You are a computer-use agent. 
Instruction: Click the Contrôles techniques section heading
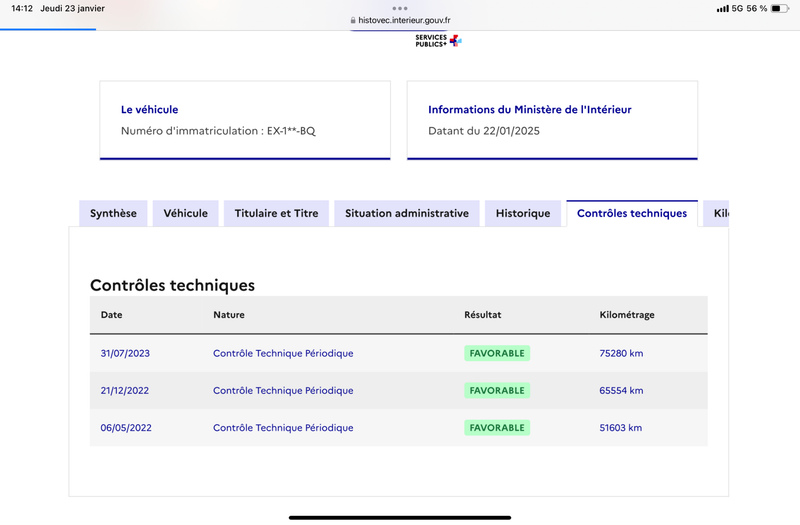click(172, 285)
